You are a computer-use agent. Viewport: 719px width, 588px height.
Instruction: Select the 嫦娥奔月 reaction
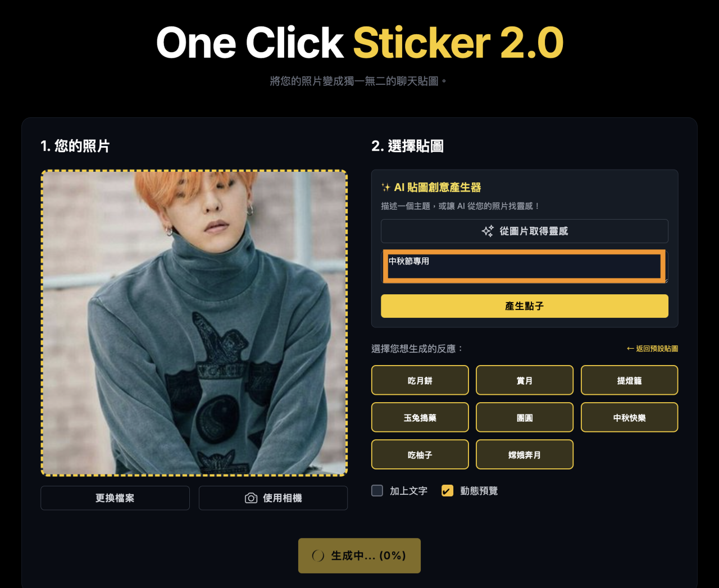tap(525, 454)
